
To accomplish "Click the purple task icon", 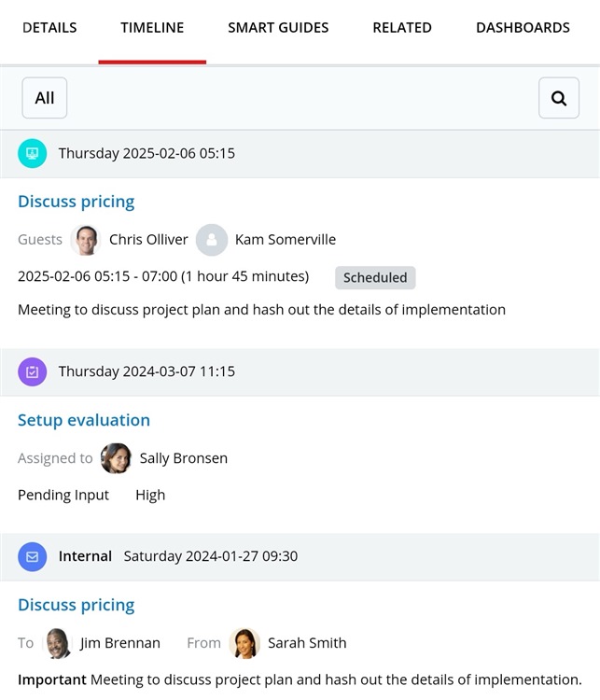I will (x=33, y=371).
